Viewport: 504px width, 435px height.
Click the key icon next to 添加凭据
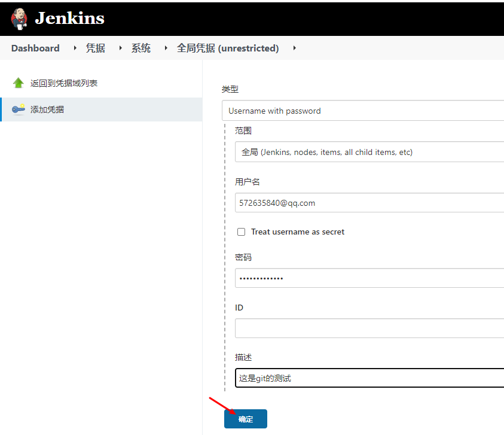pyautogui.click(x=14, y=109)
